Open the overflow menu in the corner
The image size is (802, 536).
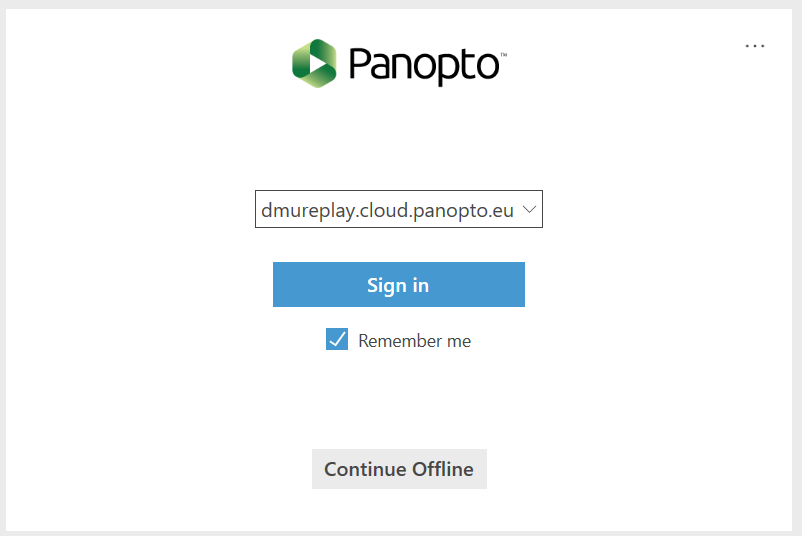[754, 46]
